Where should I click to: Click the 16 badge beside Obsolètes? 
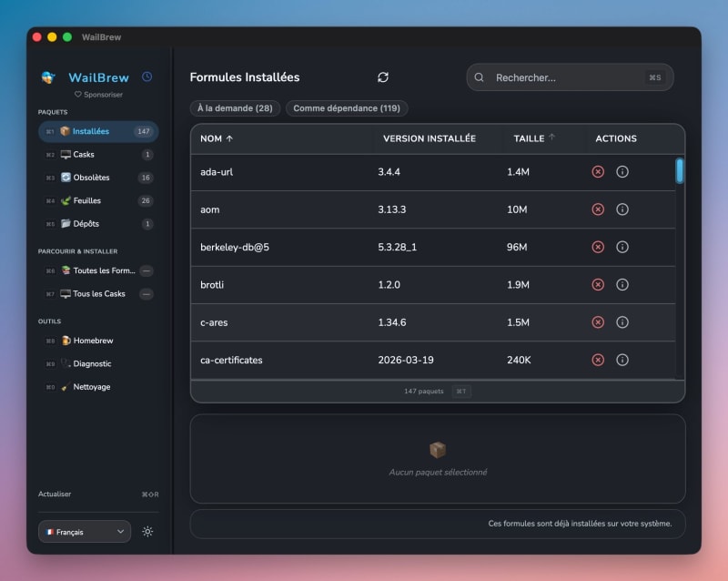[146, 178]
